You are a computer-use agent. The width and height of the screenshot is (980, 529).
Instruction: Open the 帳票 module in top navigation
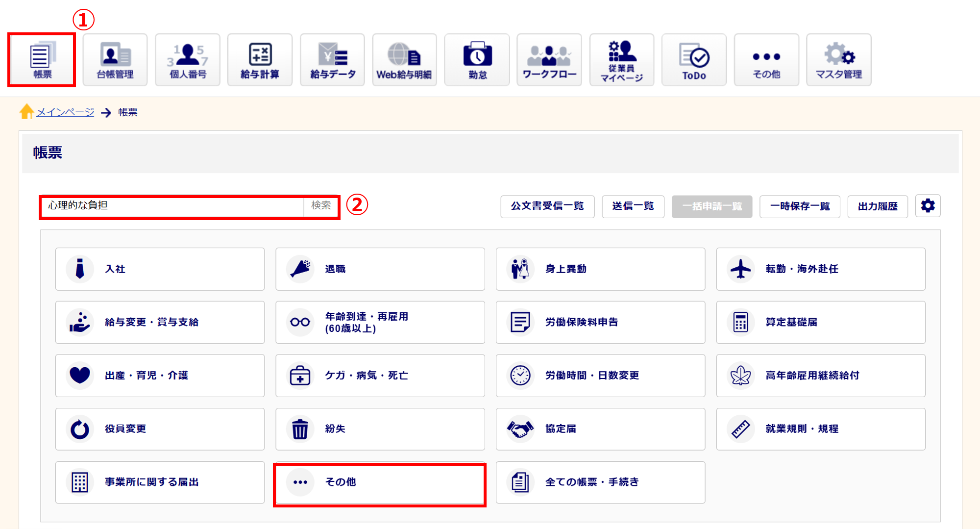pyautogui.click(x=42, y=60)
